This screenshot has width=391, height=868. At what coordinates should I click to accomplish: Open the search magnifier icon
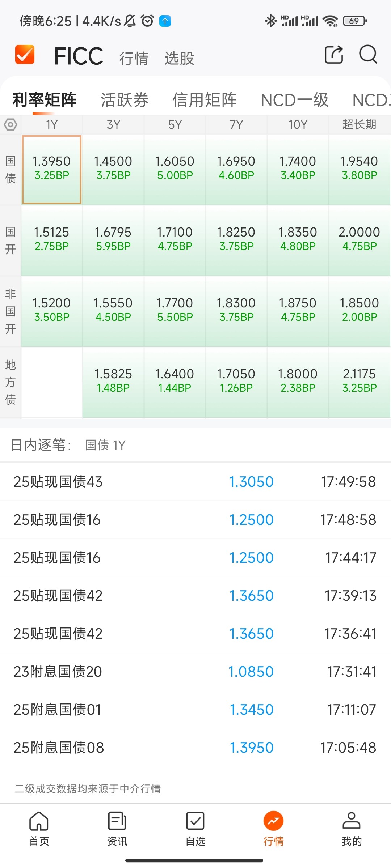coord(368,55)
